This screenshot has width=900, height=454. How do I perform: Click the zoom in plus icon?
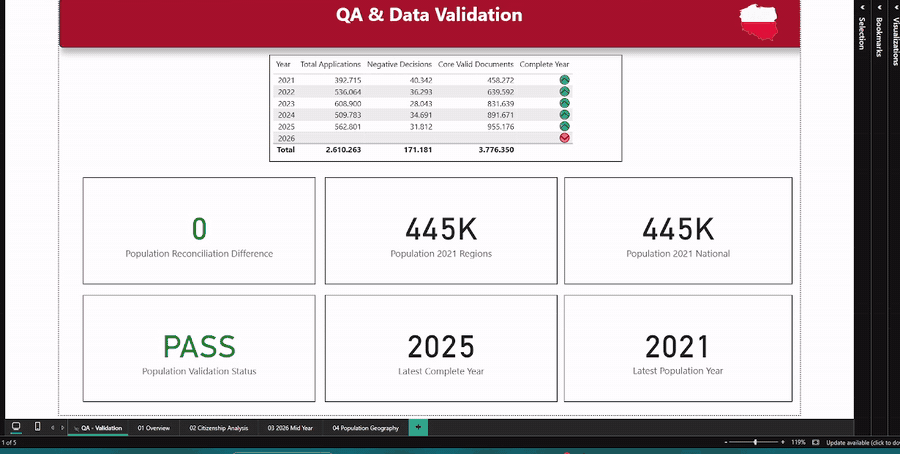pyautogui.click(x=783, y=443)
